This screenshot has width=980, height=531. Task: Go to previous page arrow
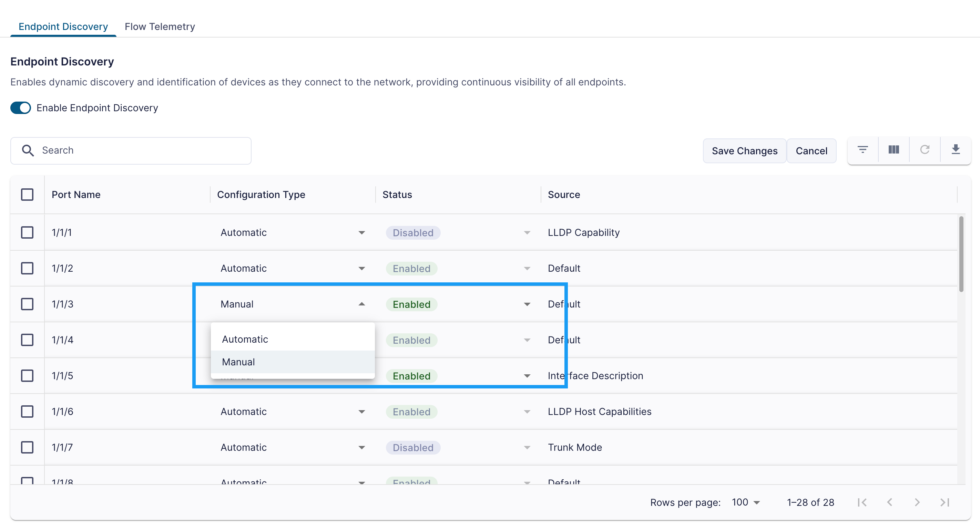pos(889,502)
